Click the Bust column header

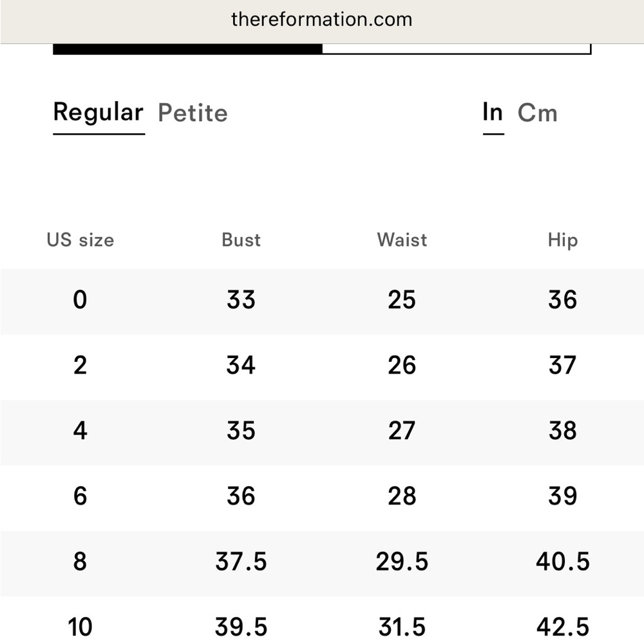(241, 240)
